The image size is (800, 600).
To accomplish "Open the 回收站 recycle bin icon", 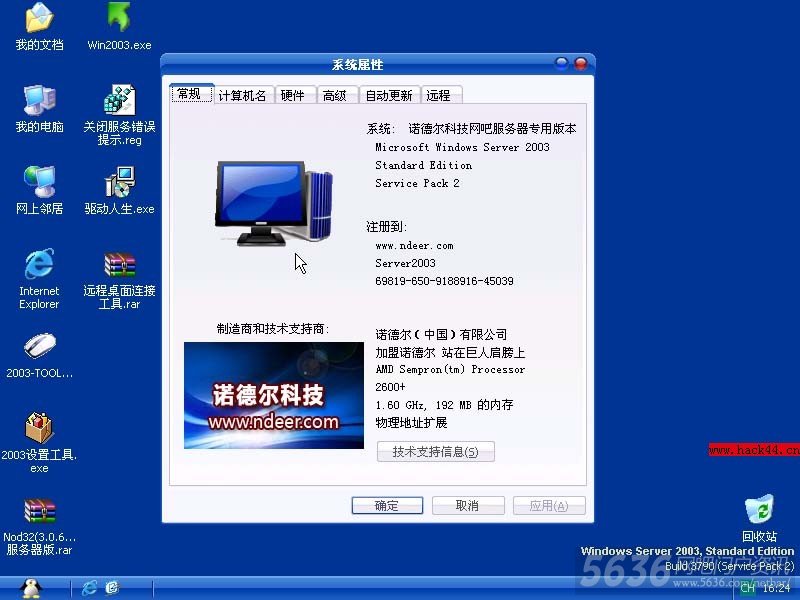I will pyautogui.click(x=759, y=518).
